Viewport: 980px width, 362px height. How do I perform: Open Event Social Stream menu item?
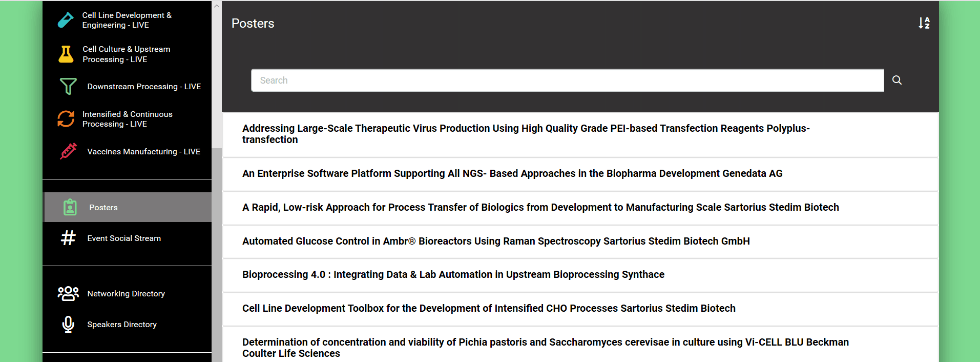click(124, 238)
